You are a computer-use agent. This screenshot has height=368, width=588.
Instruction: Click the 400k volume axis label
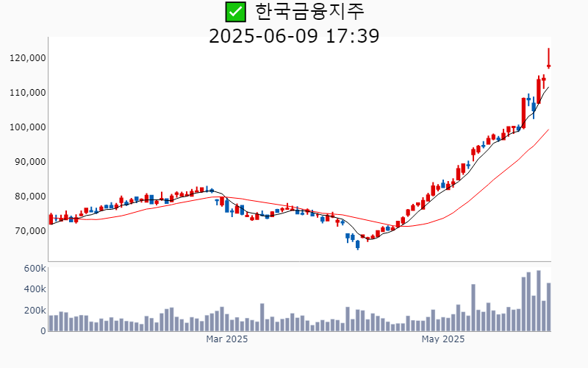[35, 289]
